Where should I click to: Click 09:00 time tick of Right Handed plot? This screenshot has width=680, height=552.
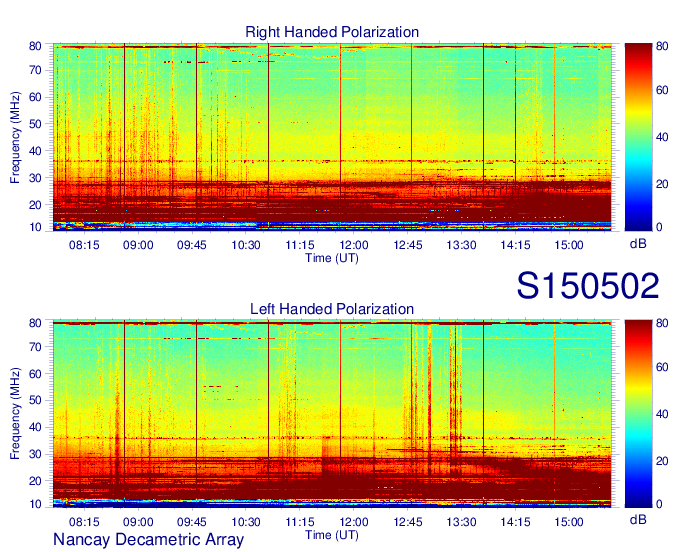coord(138,245)
